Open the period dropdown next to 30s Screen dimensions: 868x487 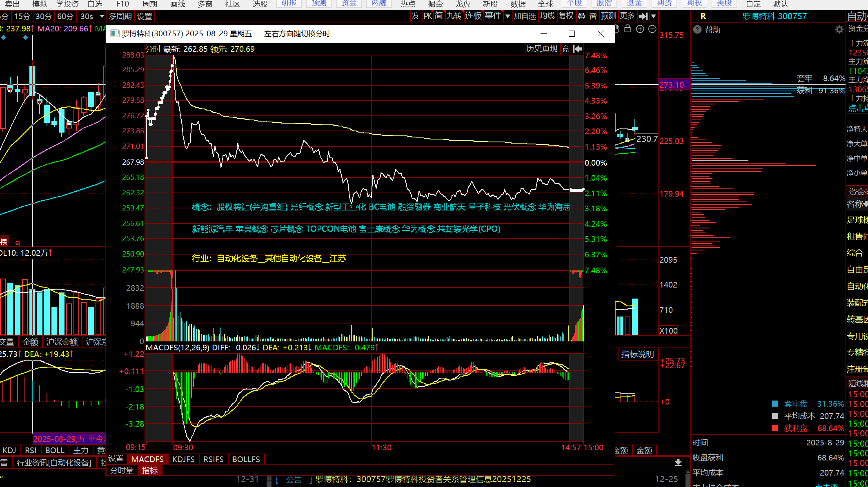click(102, 16)
